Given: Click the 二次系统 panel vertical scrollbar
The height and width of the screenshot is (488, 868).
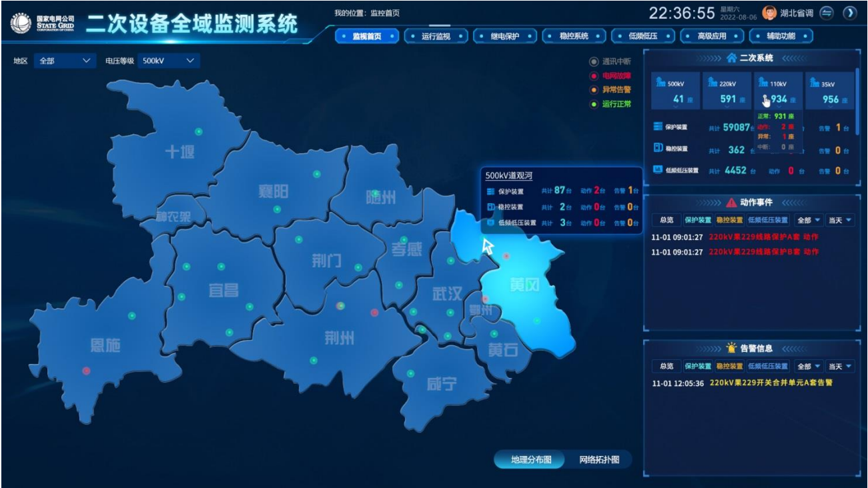Looking at the screenshot, I should pos(857,100).
